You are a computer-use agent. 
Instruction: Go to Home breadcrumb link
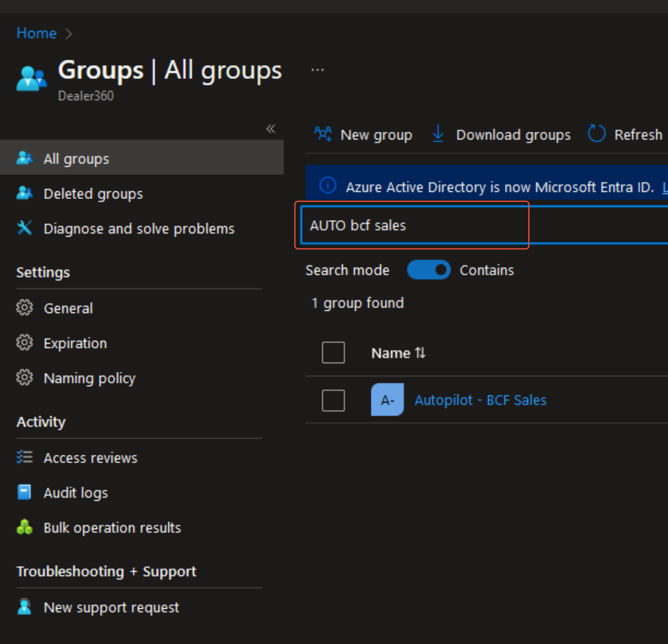[x=36, y=33]
